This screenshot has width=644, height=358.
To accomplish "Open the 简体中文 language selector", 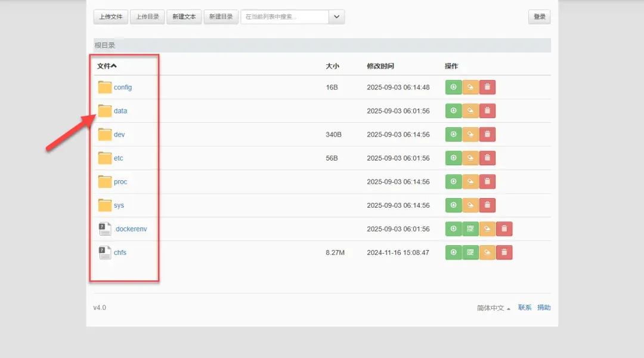I will click(493, 308).
